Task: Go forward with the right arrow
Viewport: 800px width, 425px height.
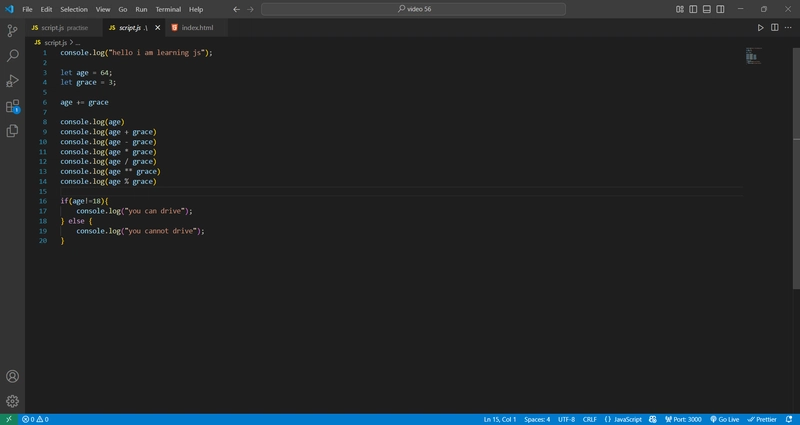Action: click(x=250, y=9)
